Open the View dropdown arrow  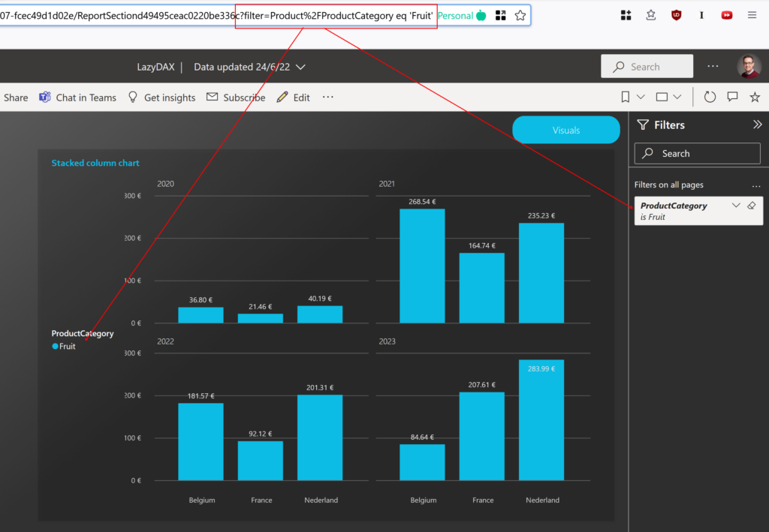[677, 97]
